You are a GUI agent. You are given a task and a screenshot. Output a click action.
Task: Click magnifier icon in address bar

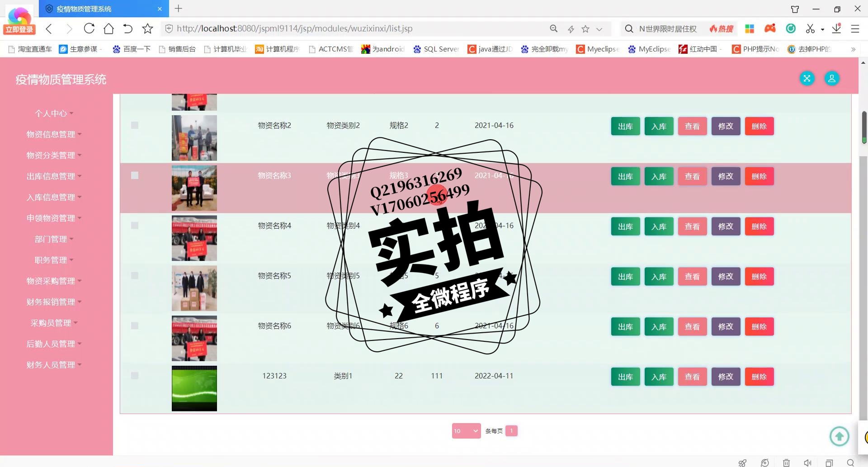pyautogui.click(x=553, y=28)
